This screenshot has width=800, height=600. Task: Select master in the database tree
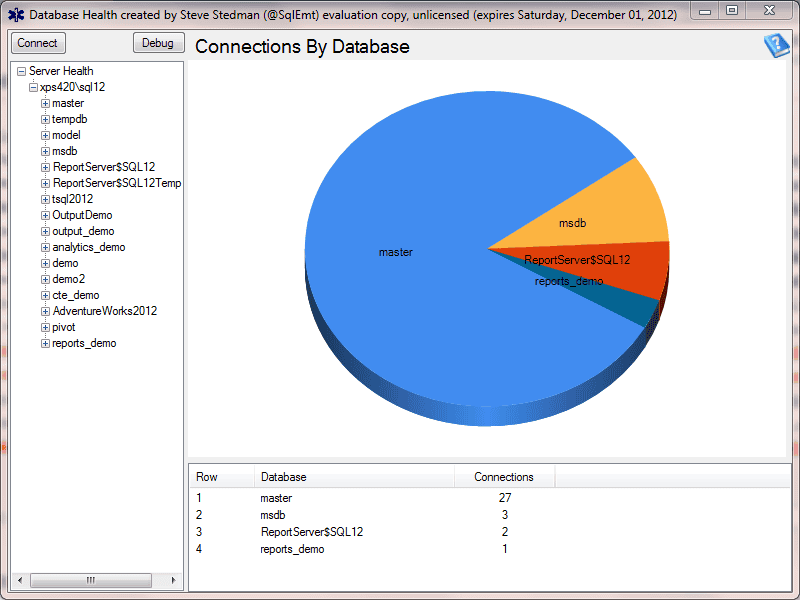[x=68, y=103]
